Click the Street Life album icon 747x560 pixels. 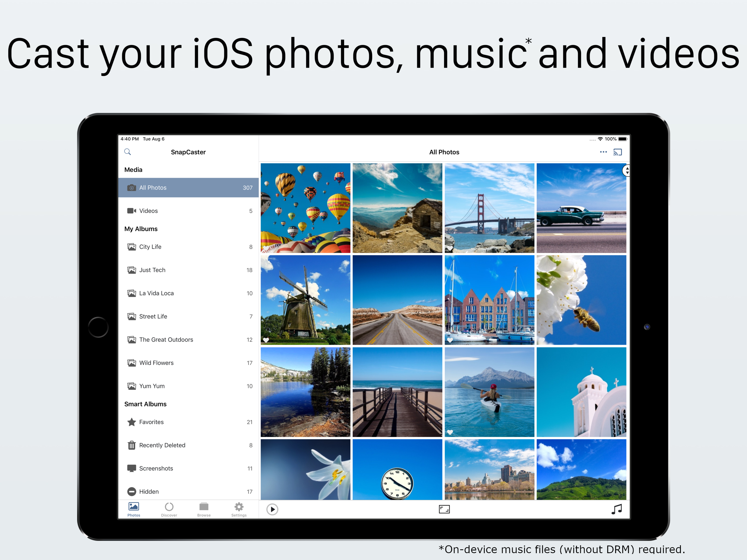(x=131, y=316)
